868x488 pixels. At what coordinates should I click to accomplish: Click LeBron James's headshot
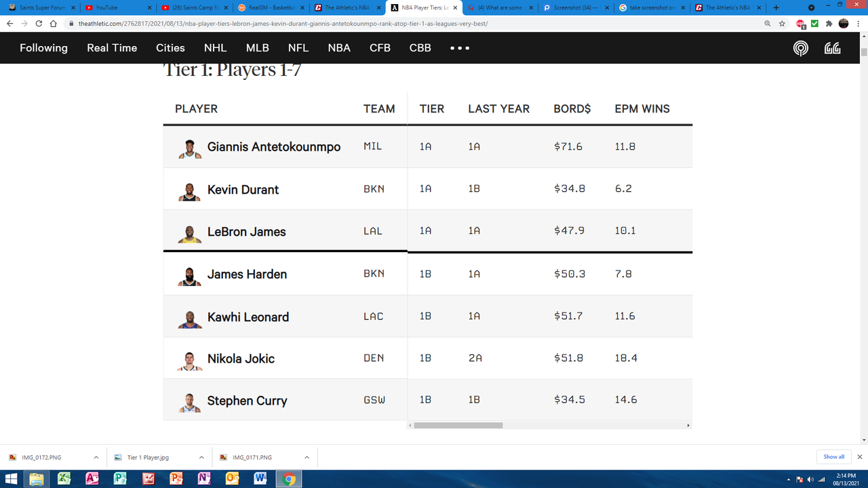(x=190, y=232)
